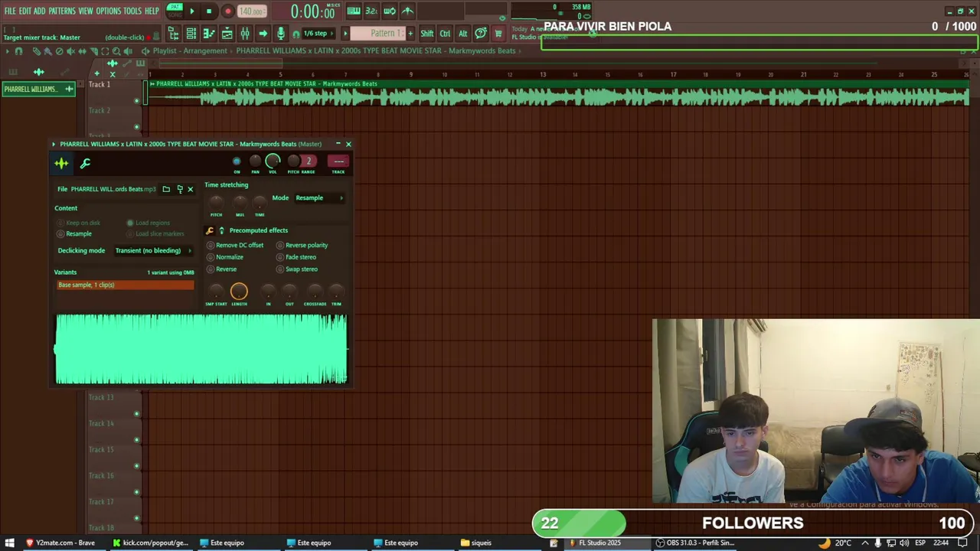Toggle the metronome icon
The height and width of the screenshot is (551, 980).
407,11
